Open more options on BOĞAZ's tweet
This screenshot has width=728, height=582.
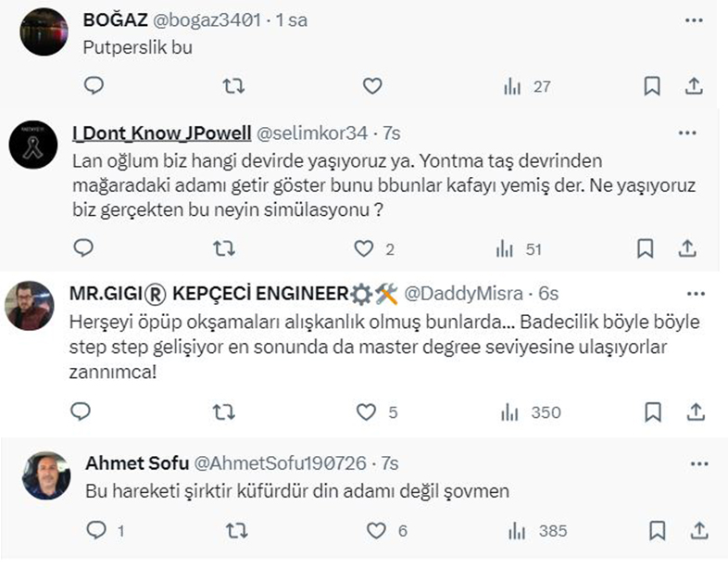pos(693,20)
